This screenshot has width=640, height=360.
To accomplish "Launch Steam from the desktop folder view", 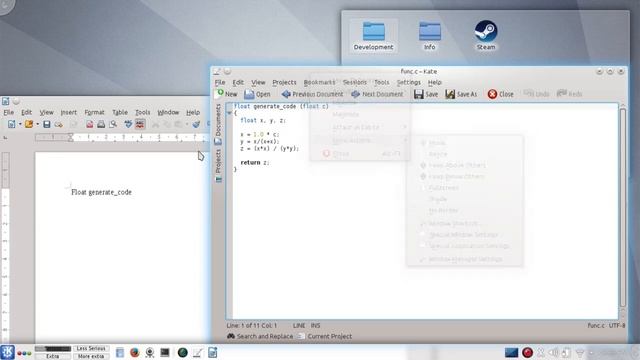I will [486, 35].
